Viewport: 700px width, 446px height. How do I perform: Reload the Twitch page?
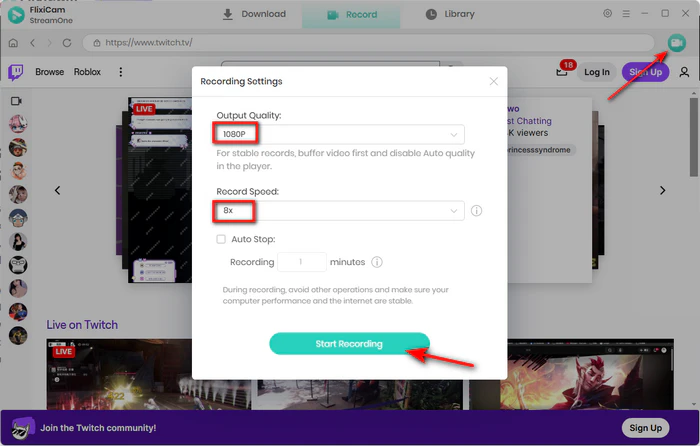[67, 43]
